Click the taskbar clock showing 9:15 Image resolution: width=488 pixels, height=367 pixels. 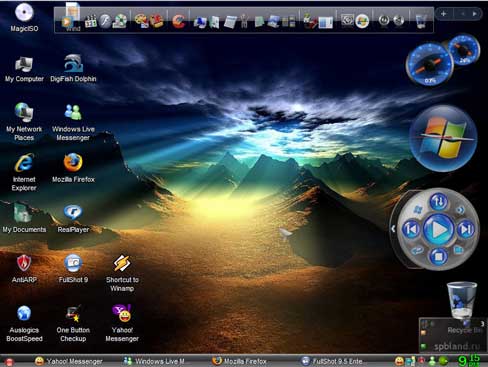click(x=469, y=360)
